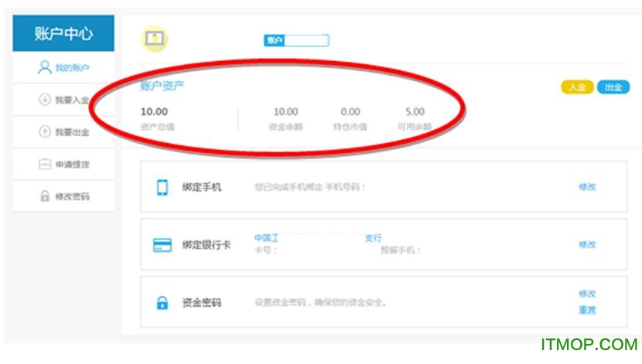Viewport: 642px width, 364px height.
Task: Click the 您已完成手机绑定 text
Action: coord(309,187)
